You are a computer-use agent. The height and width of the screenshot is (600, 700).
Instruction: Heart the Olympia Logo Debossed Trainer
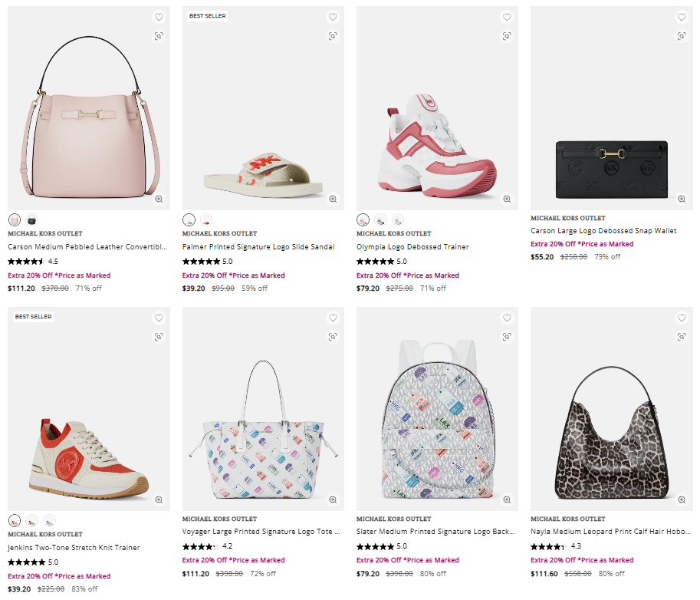coord(506,16)
